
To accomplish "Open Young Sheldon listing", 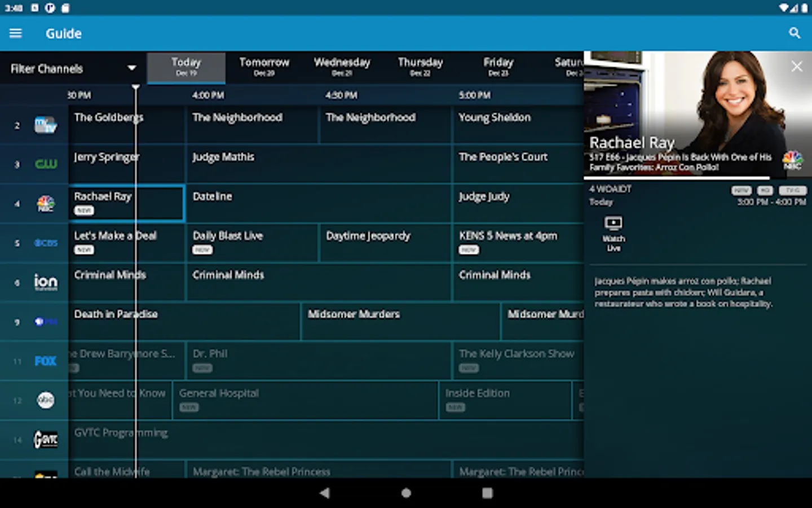I will 518,124.
